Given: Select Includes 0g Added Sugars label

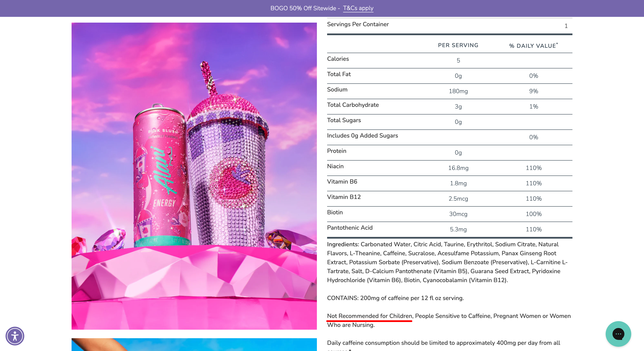Looking at the screenshot, I should [362, 135].
